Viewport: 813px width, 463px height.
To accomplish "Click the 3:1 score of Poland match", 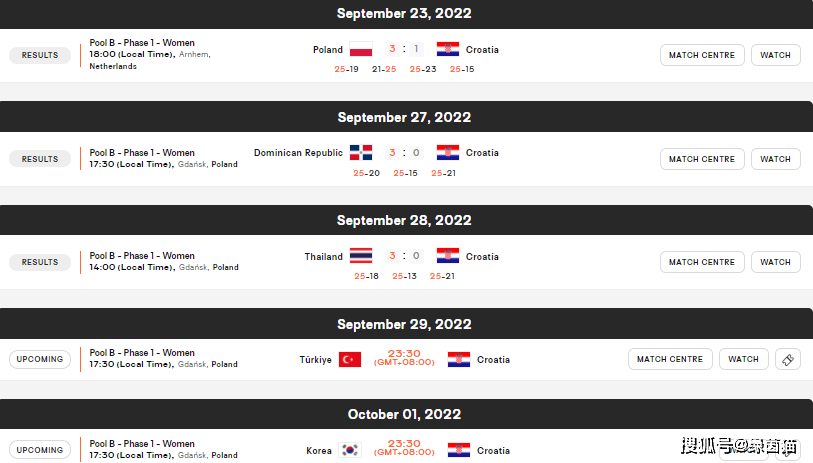I will (404, 49).
